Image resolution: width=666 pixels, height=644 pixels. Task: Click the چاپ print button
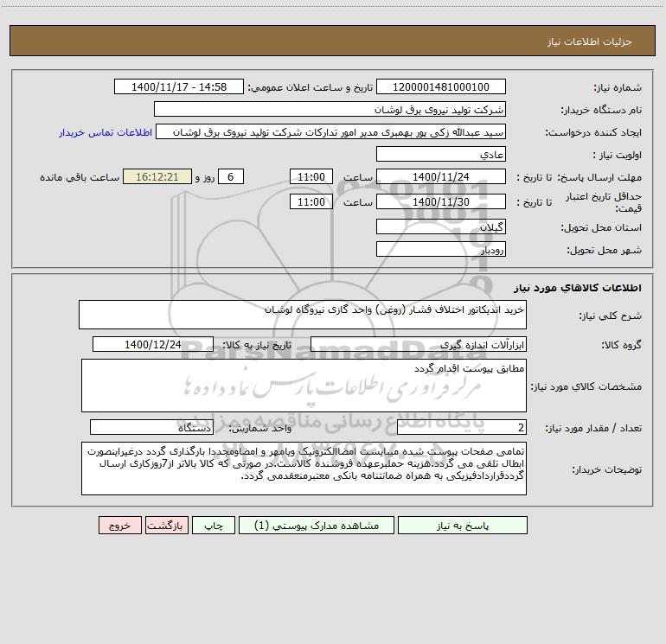click(x=214, y=525)
